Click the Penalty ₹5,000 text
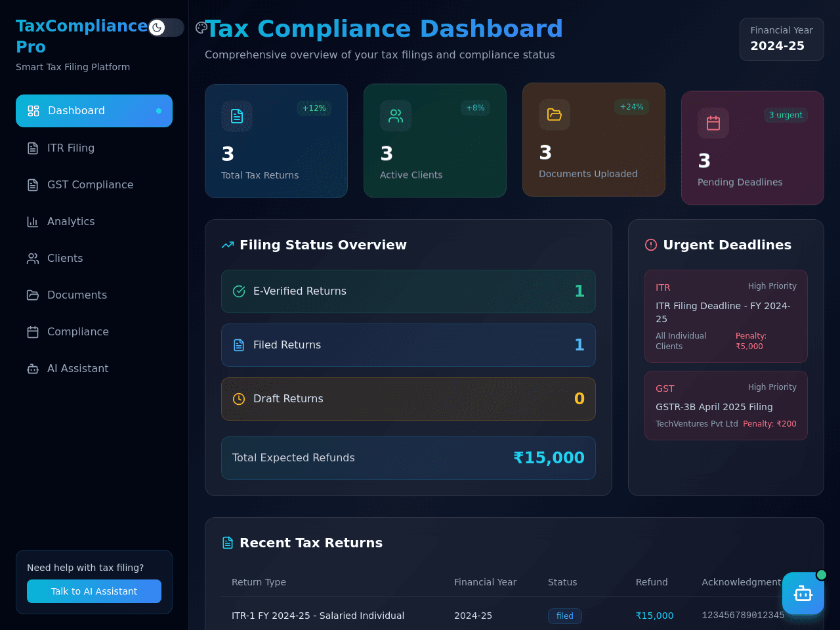Viewport: 840px width, 630px height. (751, 341)
